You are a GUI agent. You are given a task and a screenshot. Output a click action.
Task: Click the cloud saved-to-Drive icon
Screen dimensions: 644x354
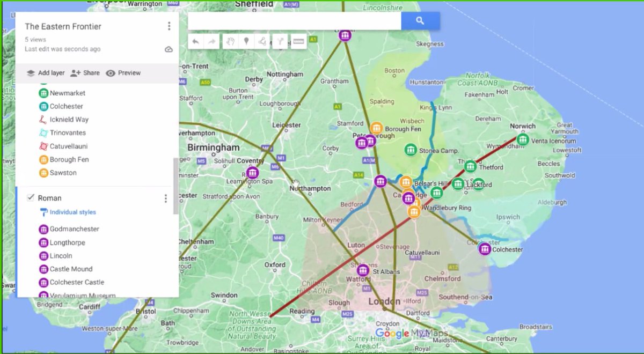[169, 49]
